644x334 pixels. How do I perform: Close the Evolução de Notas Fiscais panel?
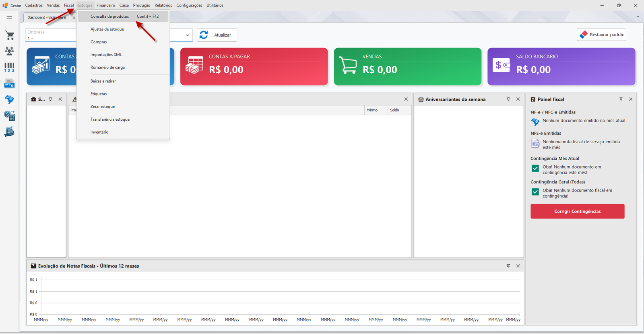(518, 266)
